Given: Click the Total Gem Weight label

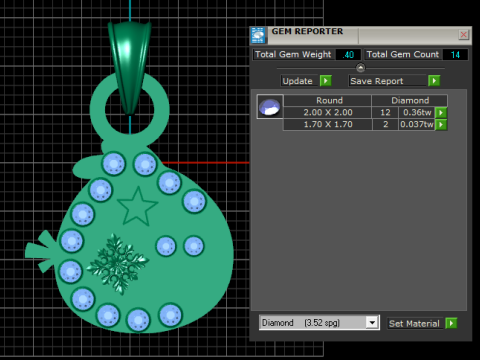Looking at the screenshot, I should pyautogui.click(x=293, y=55).
